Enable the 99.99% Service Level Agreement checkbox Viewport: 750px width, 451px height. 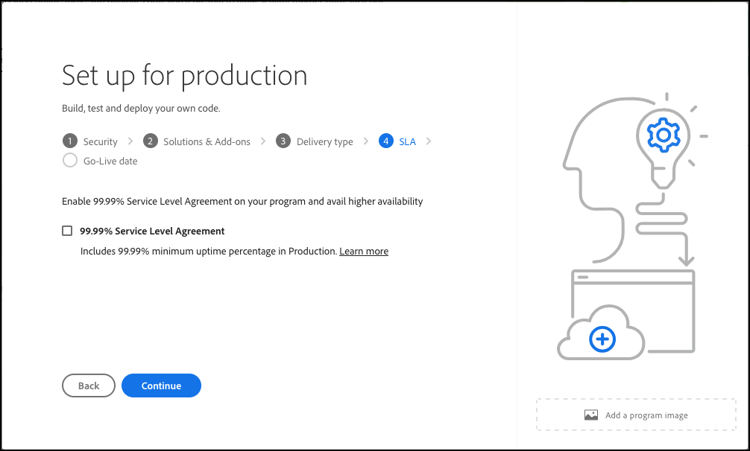click(67, 231)
